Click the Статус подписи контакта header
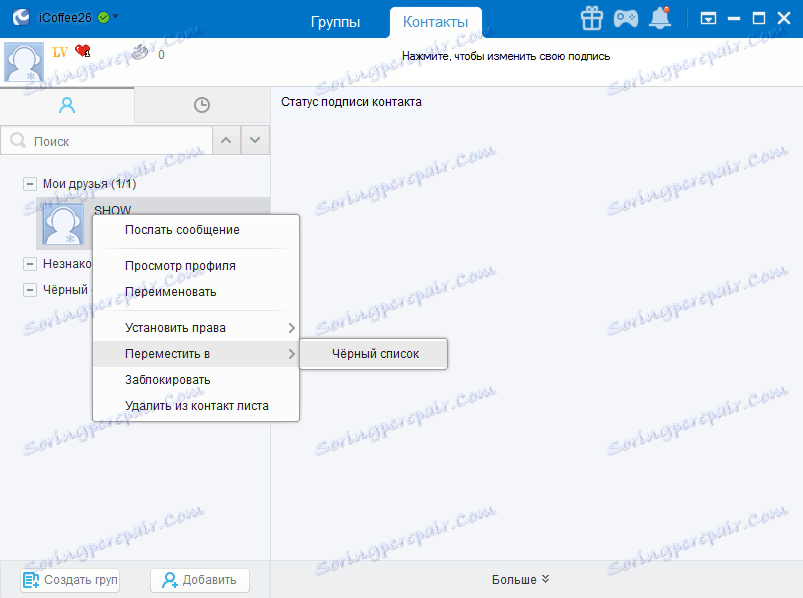 351,102
